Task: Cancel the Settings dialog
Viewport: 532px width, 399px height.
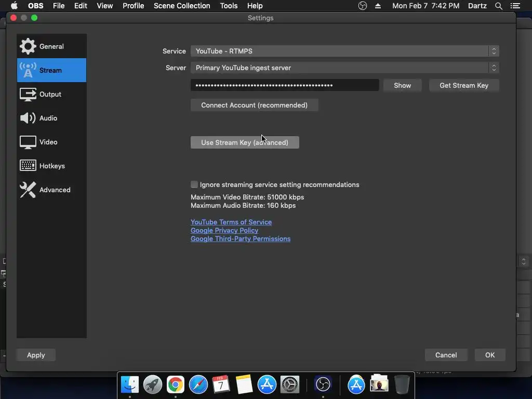Action: 446,355
